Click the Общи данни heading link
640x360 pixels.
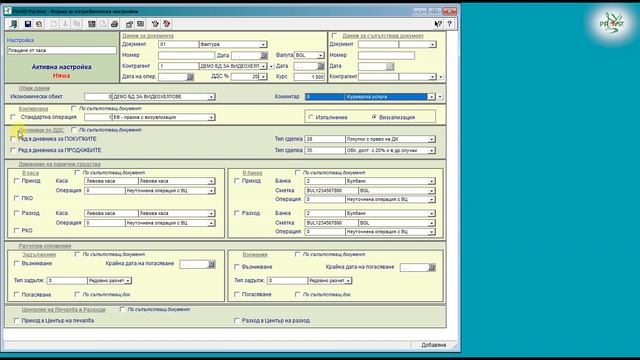click(x=34, y=88)
